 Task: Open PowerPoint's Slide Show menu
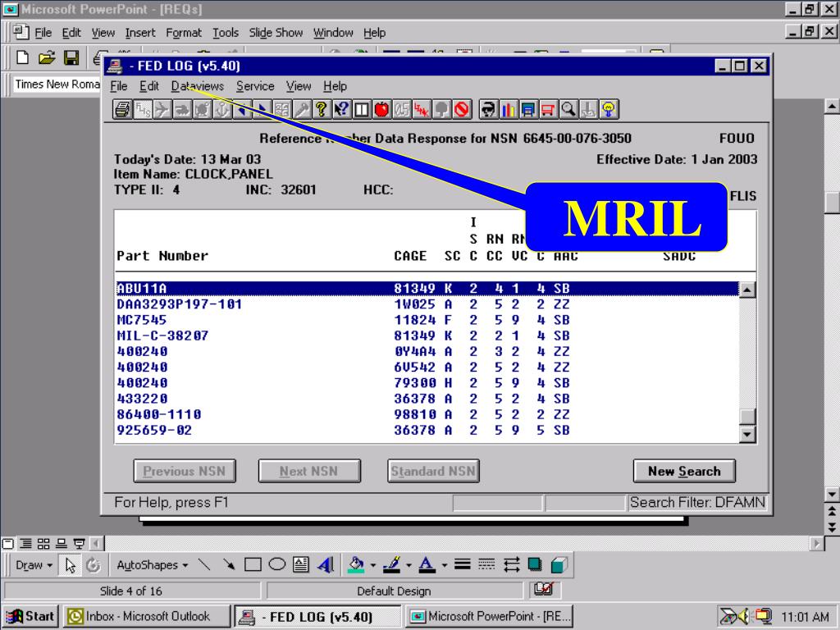tap(276, 33)
